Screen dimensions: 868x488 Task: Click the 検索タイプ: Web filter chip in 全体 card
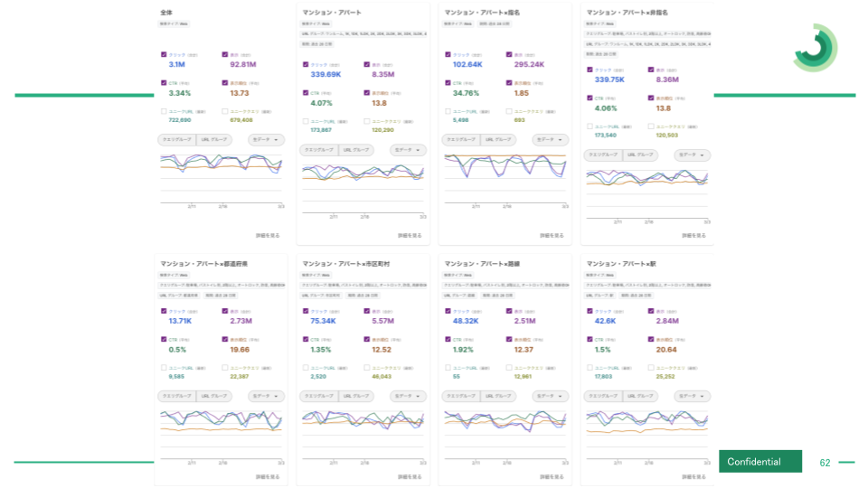click(x=174, y=24)
